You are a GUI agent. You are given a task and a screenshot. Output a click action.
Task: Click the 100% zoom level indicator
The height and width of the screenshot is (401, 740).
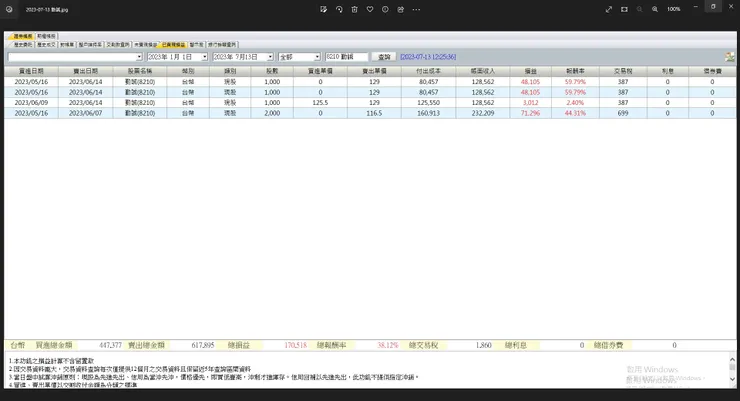pyautogui.click(x=673, y=9)
